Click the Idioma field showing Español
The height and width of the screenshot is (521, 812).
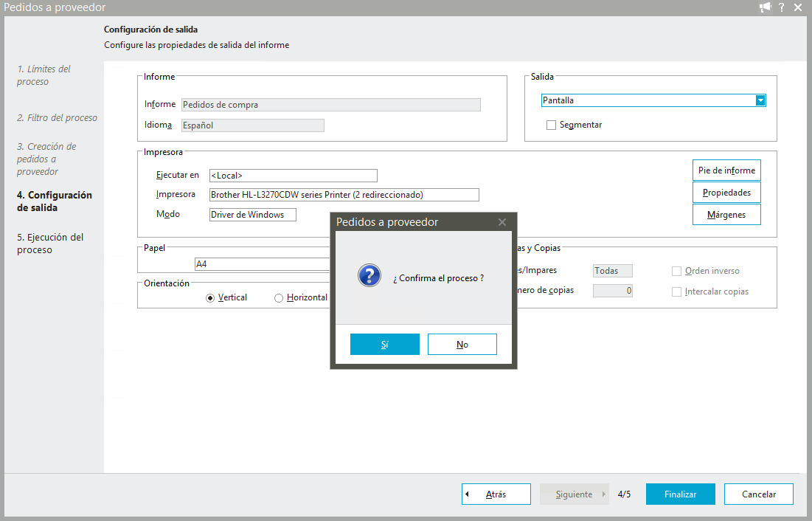253,125
